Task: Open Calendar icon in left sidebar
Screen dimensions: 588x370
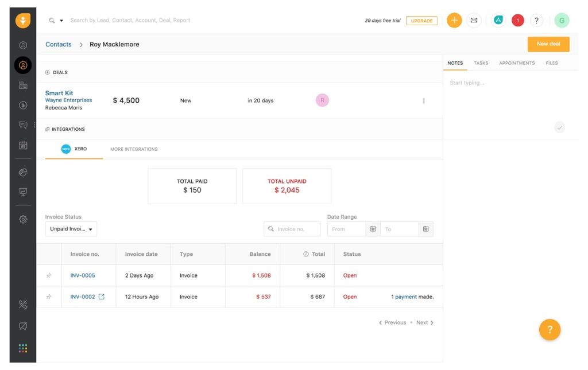Action: click(23, 145)
